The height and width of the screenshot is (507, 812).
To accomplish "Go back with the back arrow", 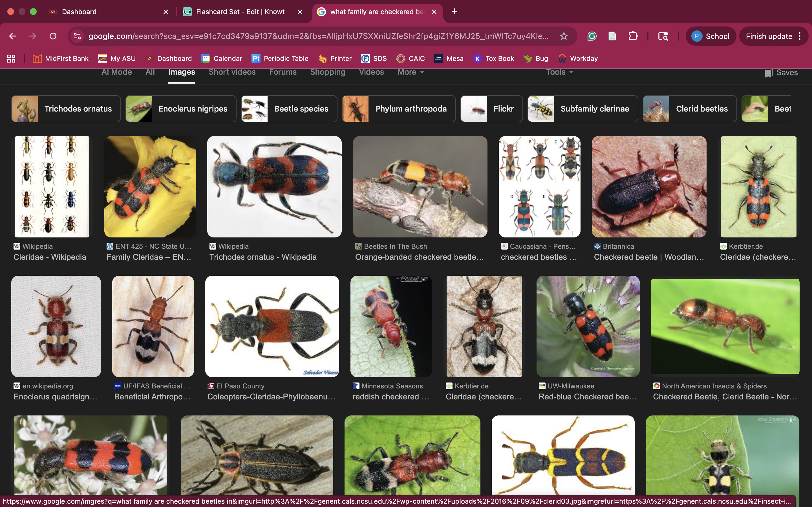I will pyautogui.click(x=12, y=36).
